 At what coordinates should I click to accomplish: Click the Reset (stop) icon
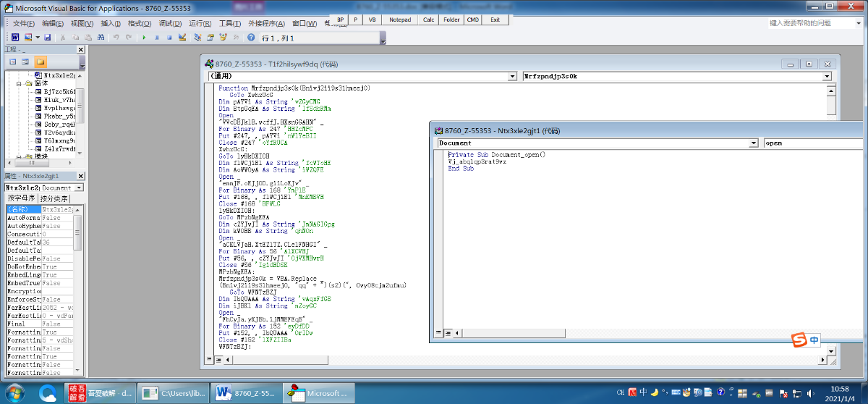click(x=170, y=37)
